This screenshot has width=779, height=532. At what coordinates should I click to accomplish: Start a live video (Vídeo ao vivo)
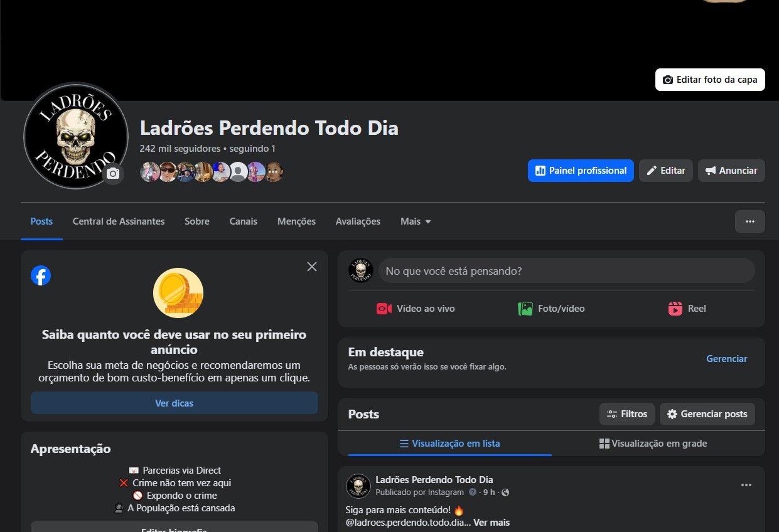(416, 309)
